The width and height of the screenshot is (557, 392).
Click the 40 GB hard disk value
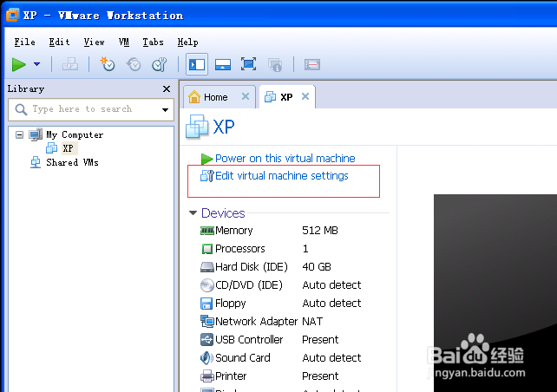pos(317,267)
